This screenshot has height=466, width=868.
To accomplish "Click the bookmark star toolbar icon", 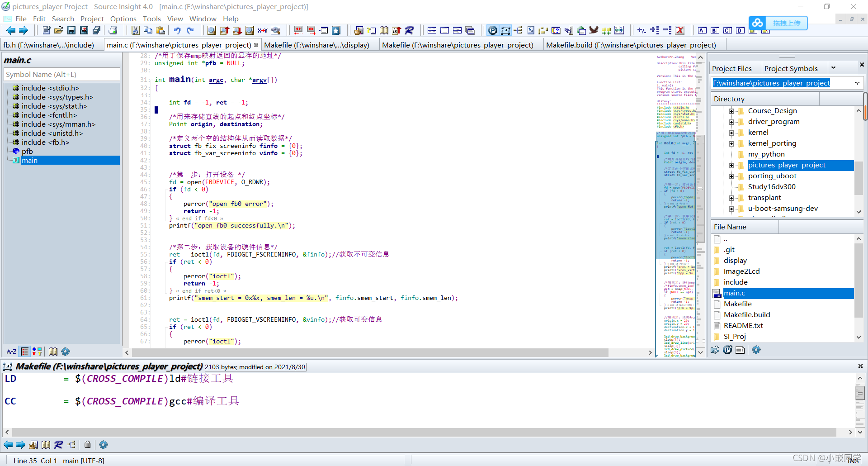I will point(336,30).
